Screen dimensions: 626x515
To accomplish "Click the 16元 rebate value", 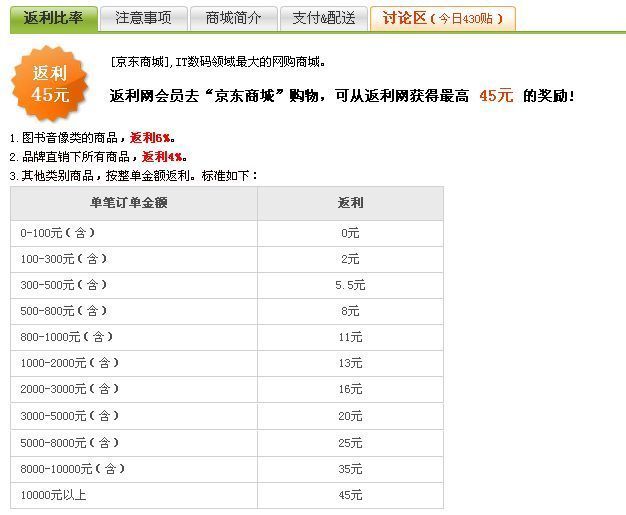I will point(350,389).
